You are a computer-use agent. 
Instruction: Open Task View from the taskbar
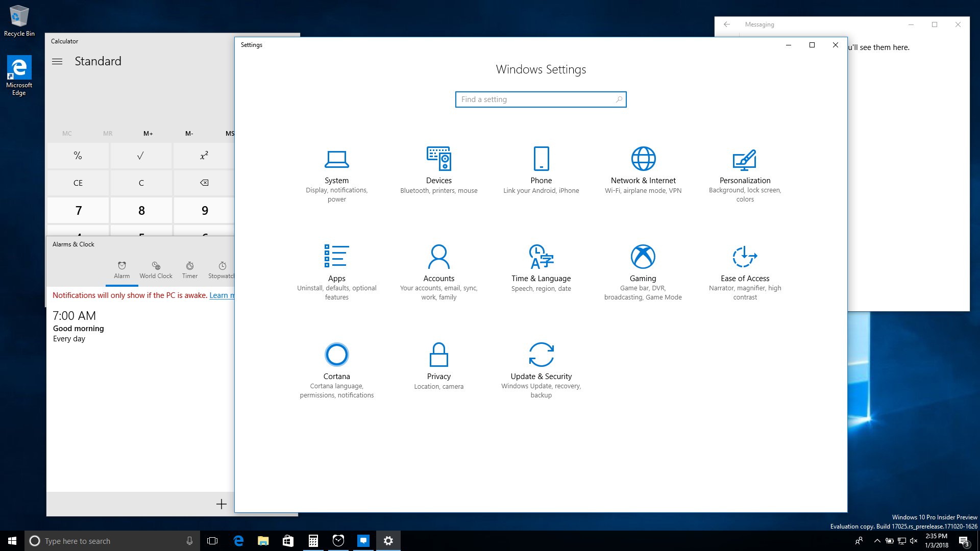[x=212, y=541]
